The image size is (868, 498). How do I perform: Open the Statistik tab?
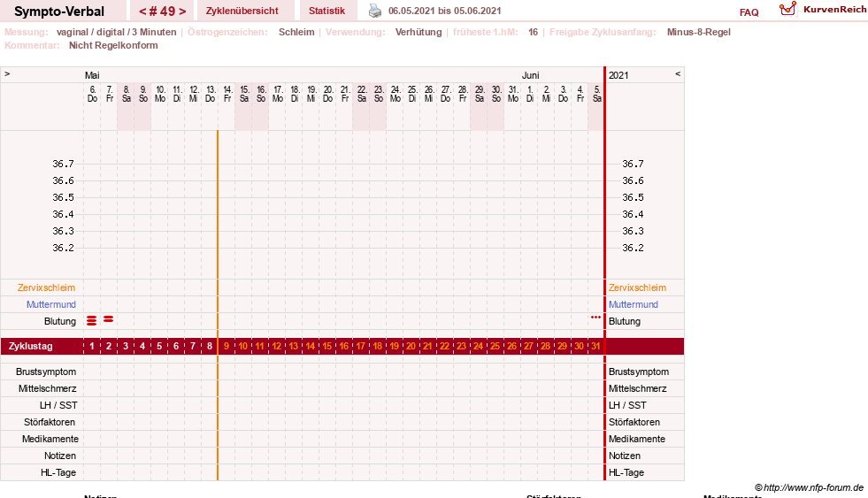click(326, 11)
